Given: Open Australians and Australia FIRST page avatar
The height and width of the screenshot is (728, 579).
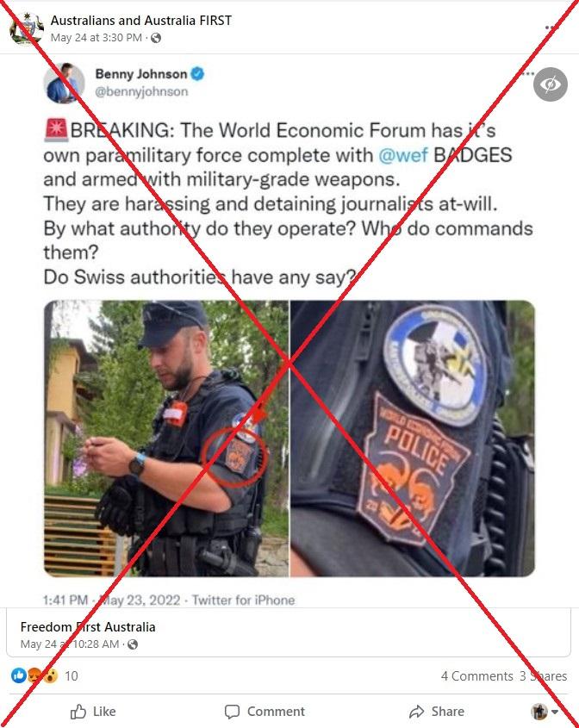Looking at the screenshot, I should click(x=26, y=28).
